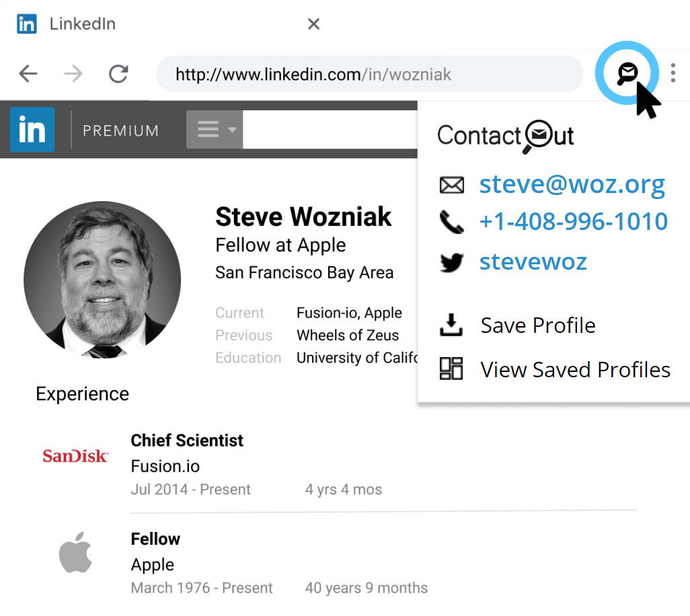This screenshot has height=616, width=690.
Task: Click the envelope icon beside the email
Action: [x=451, y=185]
